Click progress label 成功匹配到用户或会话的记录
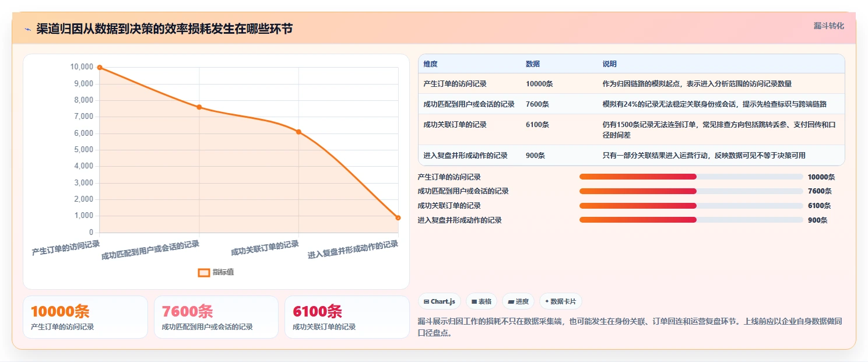The width and height of the screenshot is (868, 362). pyautogui.click(x=463, y=191)
